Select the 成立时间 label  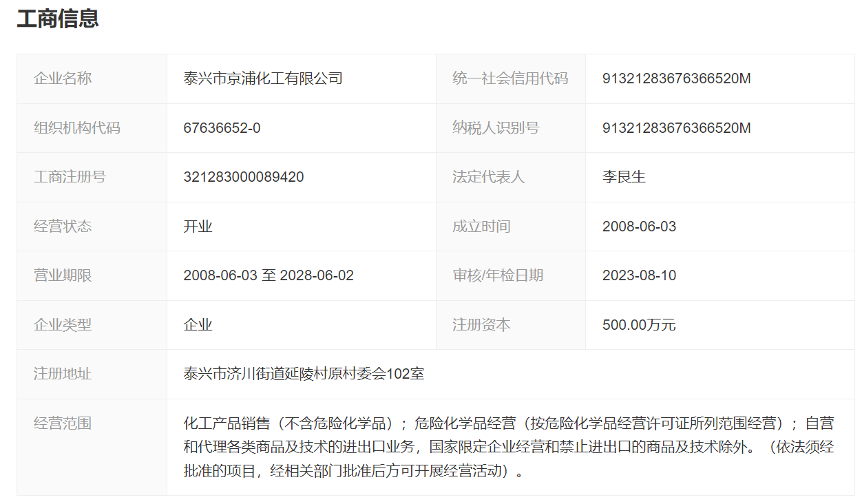481,227
